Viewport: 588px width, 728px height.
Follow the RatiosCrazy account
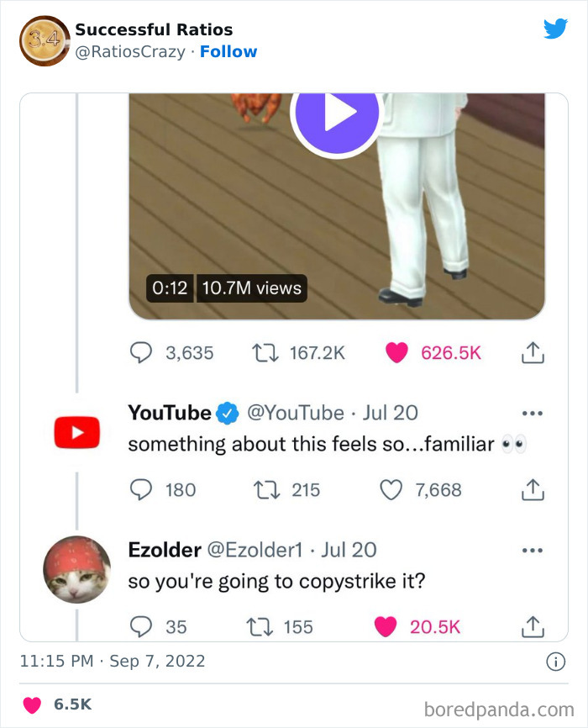coord(228,51)
